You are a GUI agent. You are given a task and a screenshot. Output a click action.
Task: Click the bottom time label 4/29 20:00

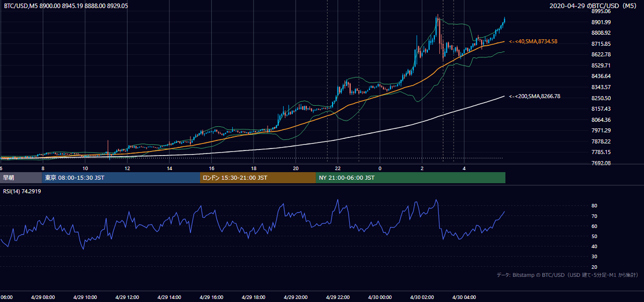[295, 297]
